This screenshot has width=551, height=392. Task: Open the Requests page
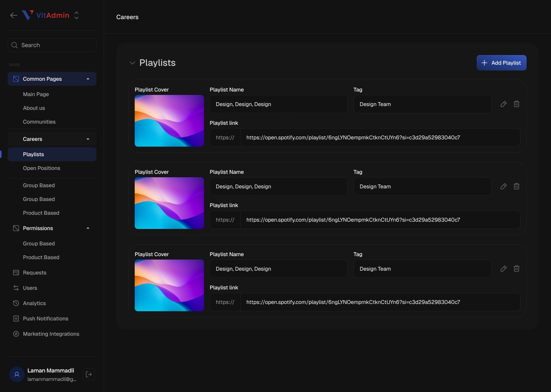35,273
